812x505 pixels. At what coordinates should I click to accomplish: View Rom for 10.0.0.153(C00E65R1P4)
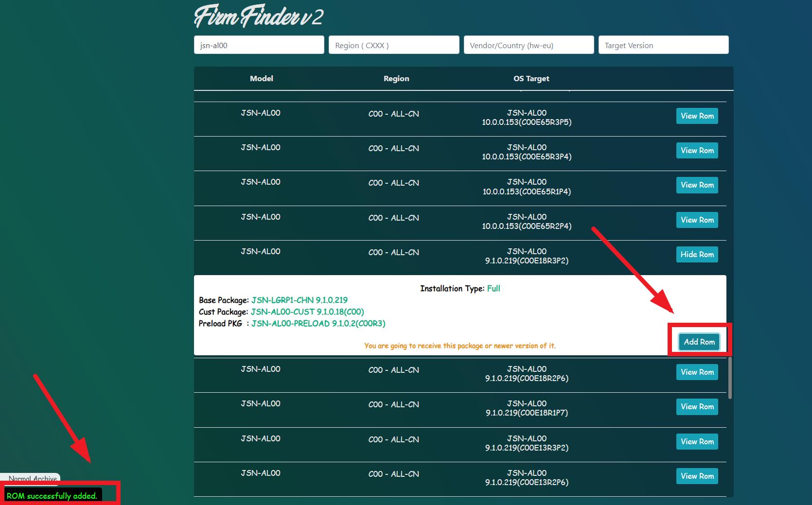(x=697, y=185)
